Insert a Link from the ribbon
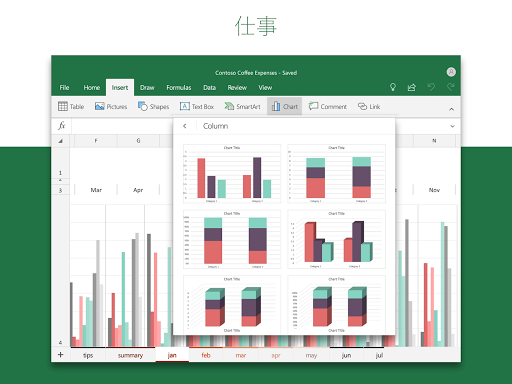This screenshot has width=512, height=384. click(x=369, y=106)
